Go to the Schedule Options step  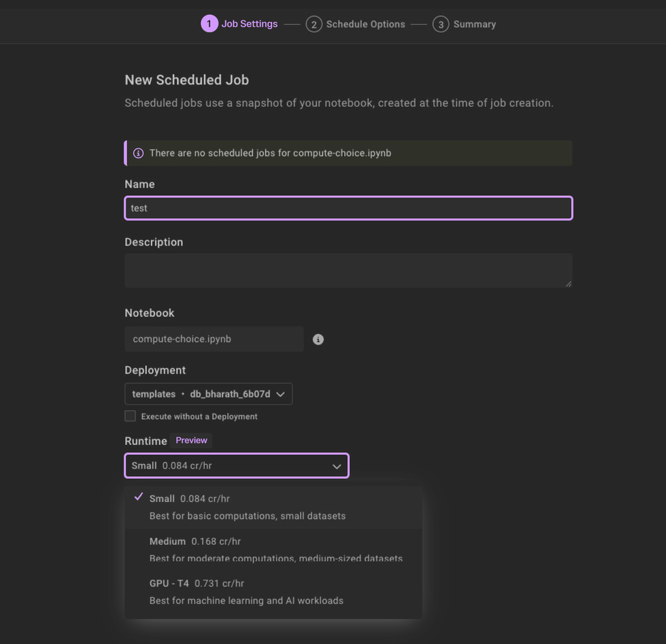click(x=365, y=25)
